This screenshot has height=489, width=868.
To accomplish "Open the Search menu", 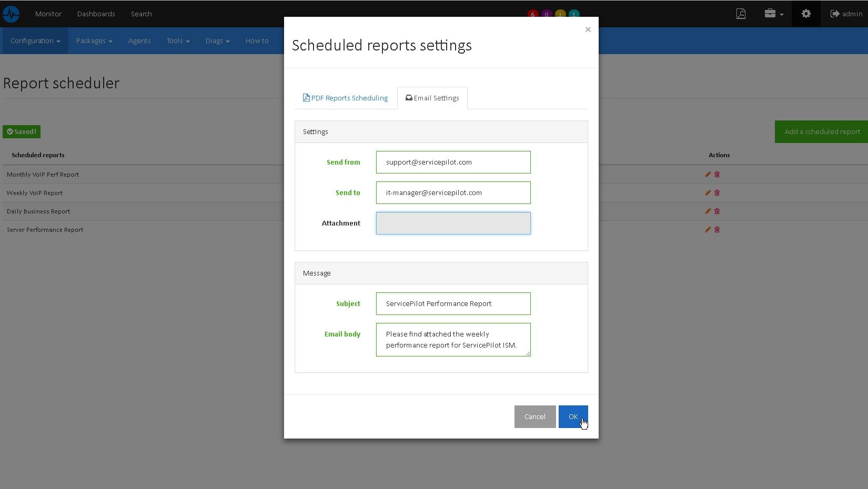I will coord(142,14).
